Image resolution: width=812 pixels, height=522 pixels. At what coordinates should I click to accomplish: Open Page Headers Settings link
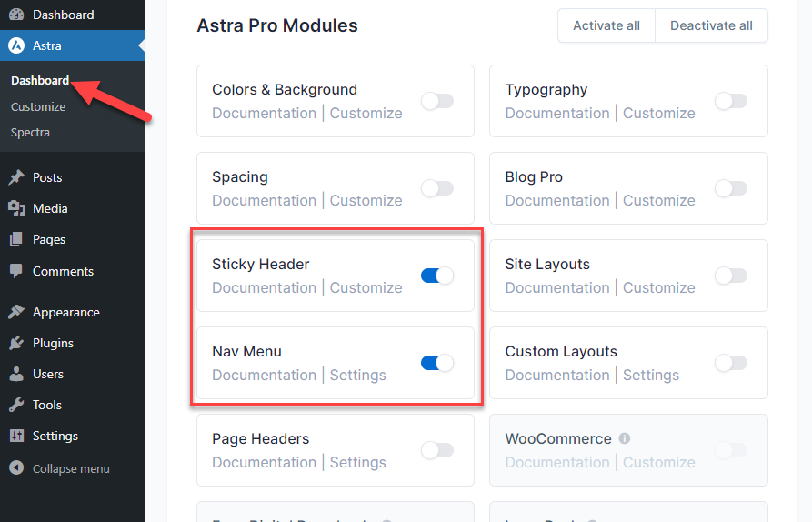tap(358, 462)
